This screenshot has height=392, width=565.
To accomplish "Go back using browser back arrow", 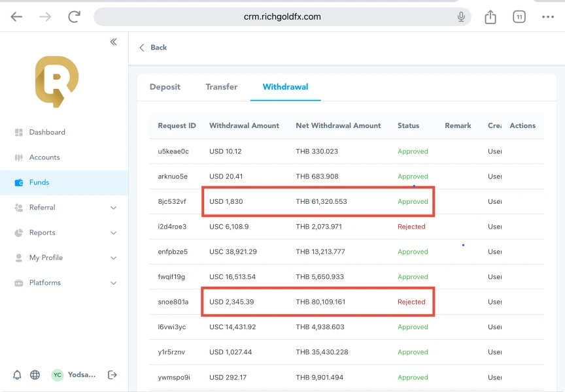I will click(16, 17).
